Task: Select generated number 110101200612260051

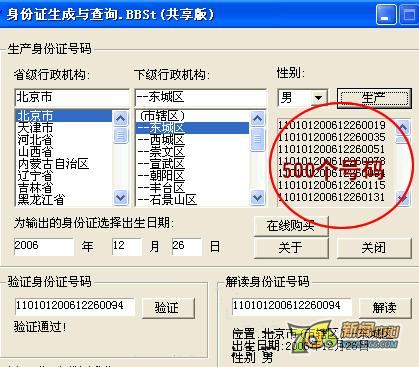Action: 332,149
